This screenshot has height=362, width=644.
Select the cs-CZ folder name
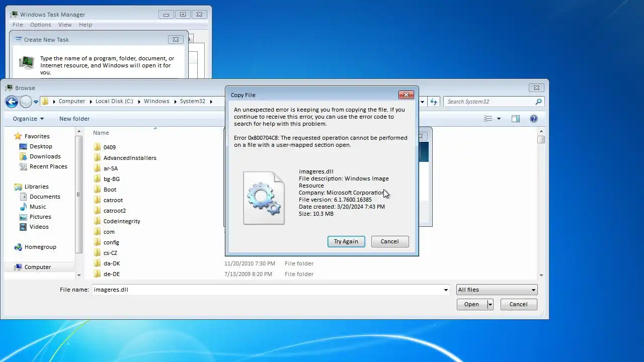click(x=110, y=253)
